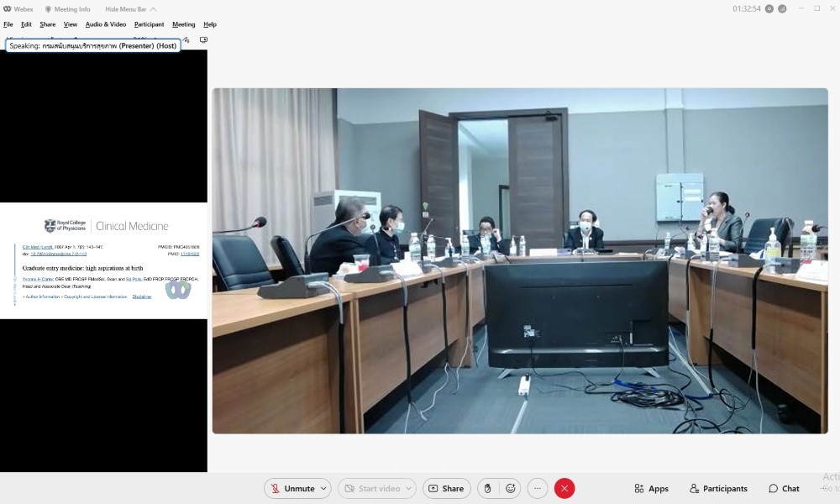Toggle the Participants panel

point(718,488)
